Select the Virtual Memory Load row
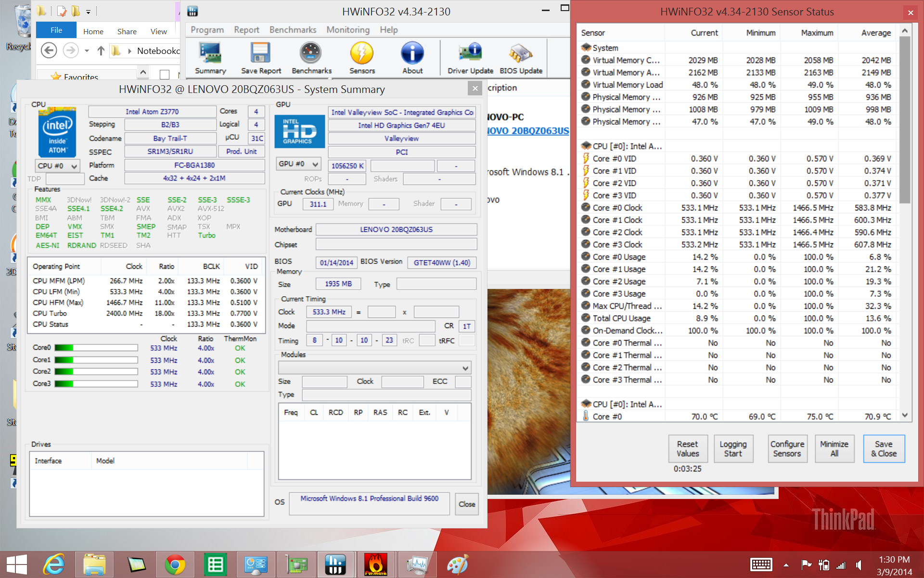The height and width of the screenshot is (578, 924). coord(737,85)
